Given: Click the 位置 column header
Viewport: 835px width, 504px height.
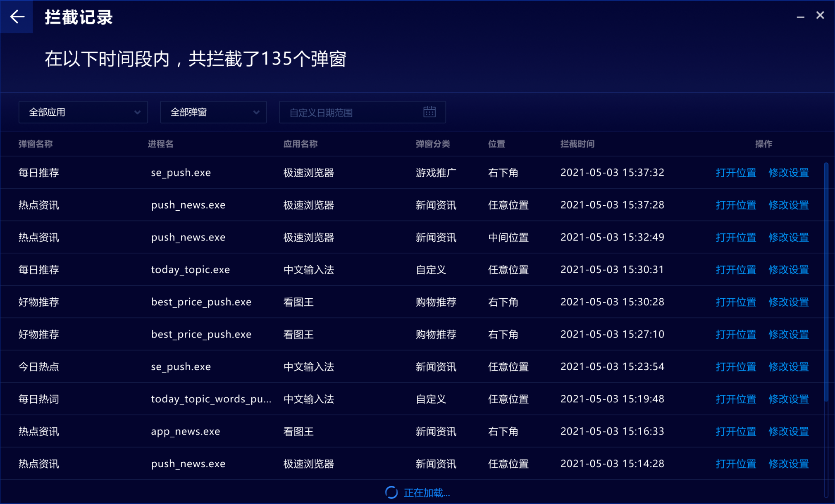Looking at the screenshot, I should (x=496, y=144).
